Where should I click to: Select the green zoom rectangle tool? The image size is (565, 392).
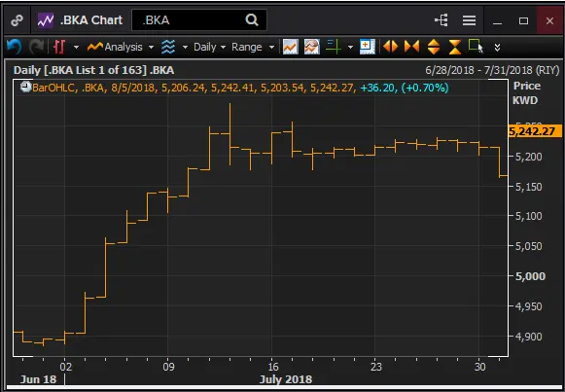point(476,46)
